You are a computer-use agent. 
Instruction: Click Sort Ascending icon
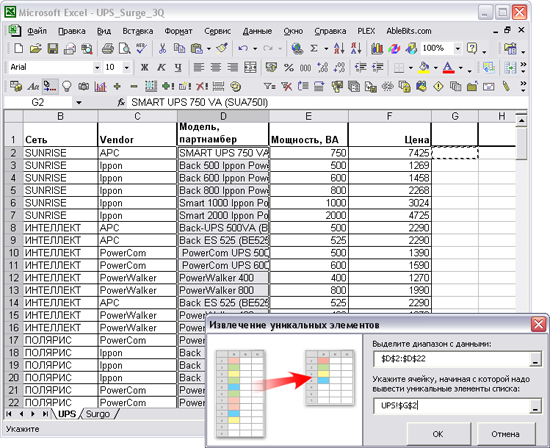(x=339, y=48)
